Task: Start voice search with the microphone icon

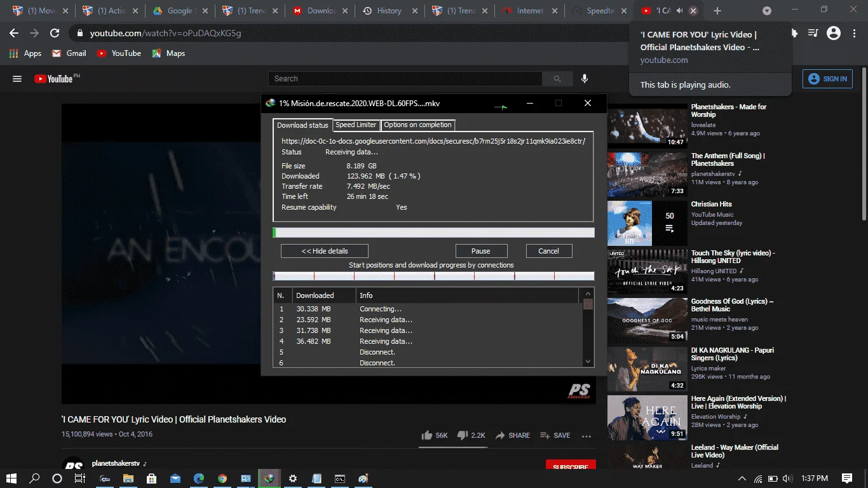Action: (x=585, y=79)
